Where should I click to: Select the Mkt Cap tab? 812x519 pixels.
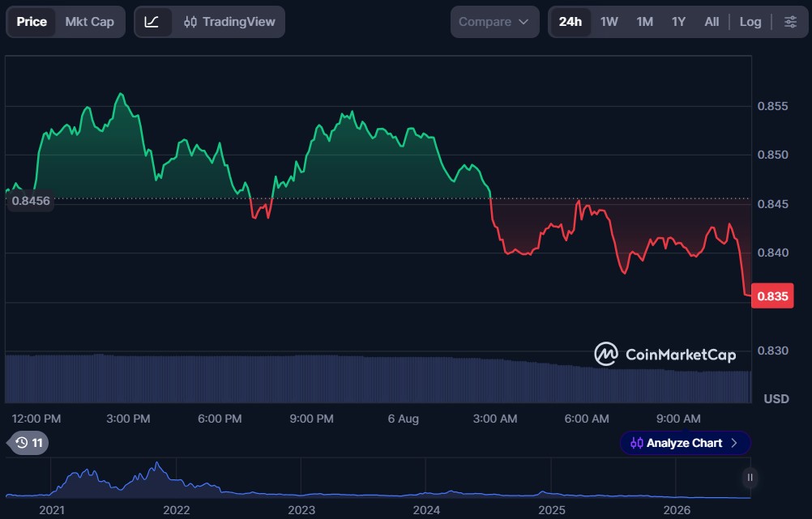pos(90,22)
